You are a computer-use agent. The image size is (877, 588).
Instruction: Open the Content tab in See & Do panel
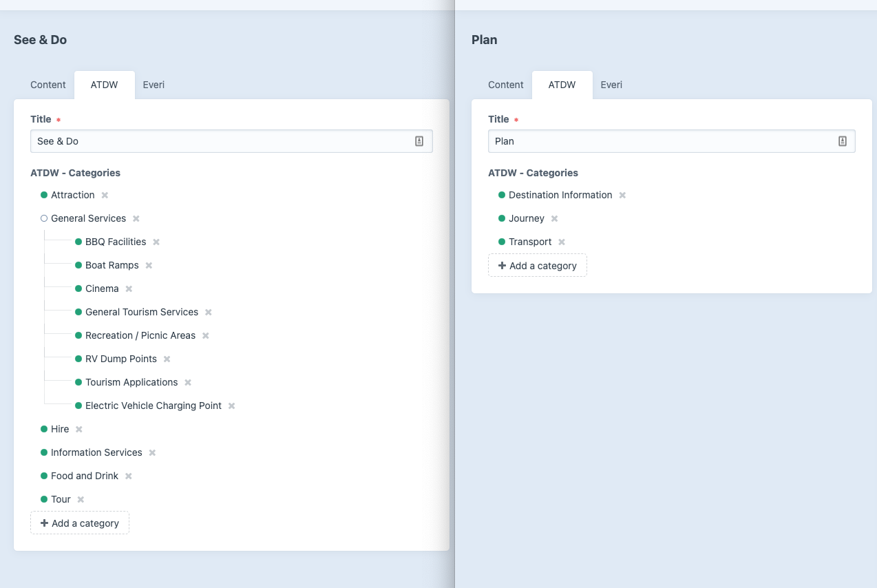[x=48, y=85]
